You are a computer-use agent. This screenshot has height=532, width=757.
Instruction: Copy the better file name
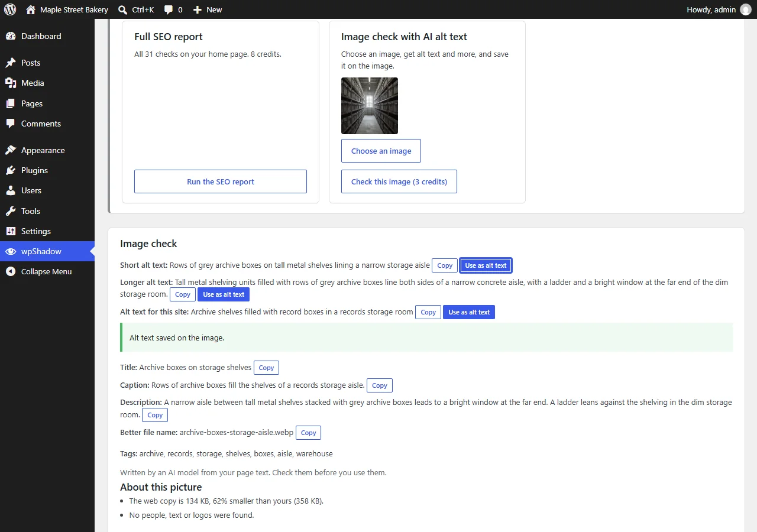click(308, 433)
